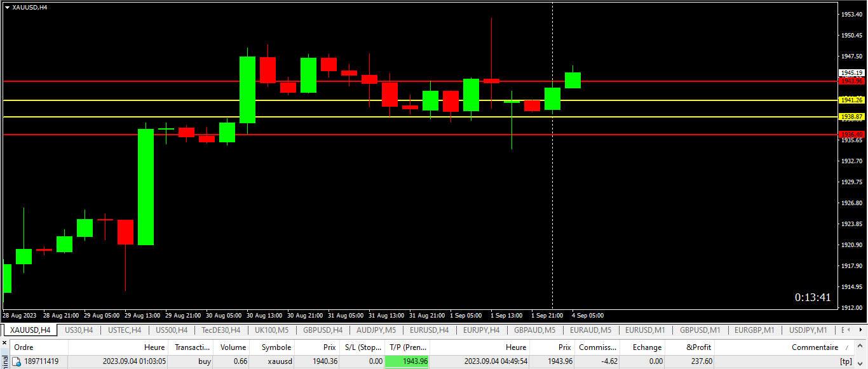Switch to the US30,H4 chart tab
Screen dimensions: 868x369
pos(79,330)
